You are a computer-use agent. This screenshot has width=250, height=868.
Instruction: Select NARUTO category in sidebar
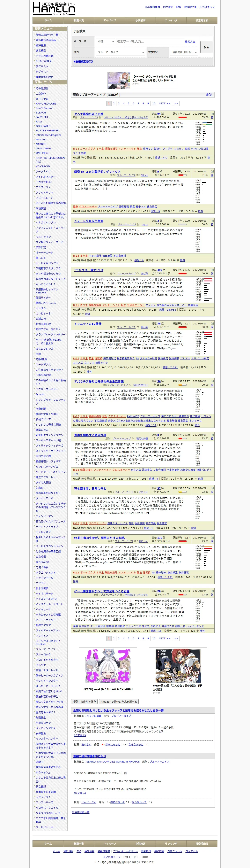point(41,144)
